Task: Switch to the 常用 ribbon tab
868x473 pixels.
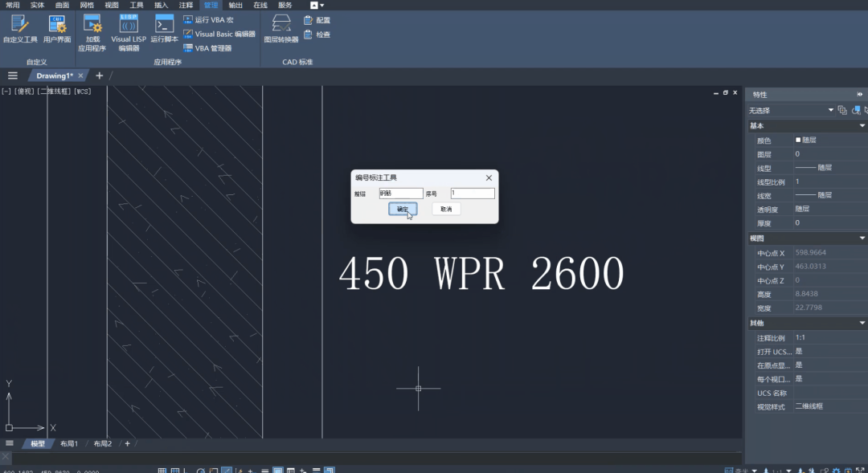Action: click(x=12, y=5)
